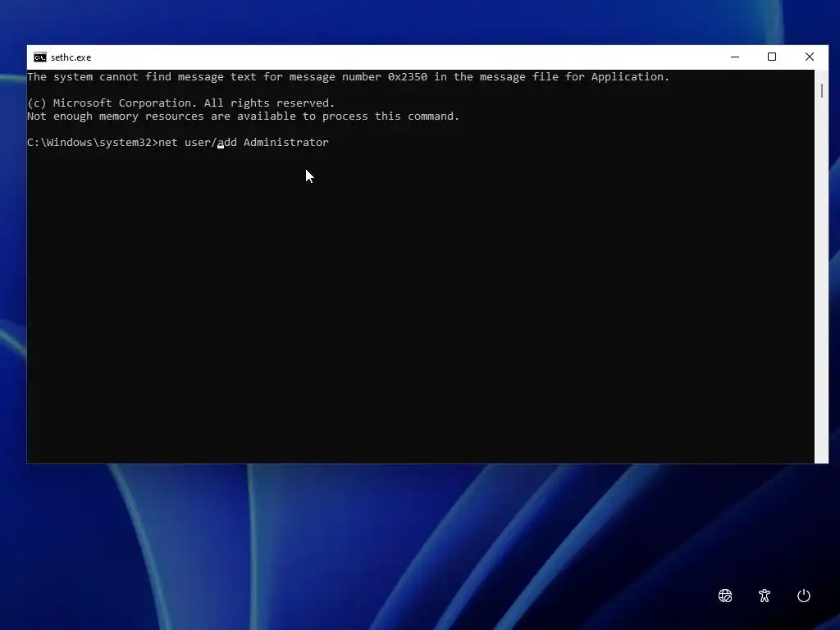Click the sethc.exe console icon in title bar
The image size is (840, 630).
pos(40,57)
